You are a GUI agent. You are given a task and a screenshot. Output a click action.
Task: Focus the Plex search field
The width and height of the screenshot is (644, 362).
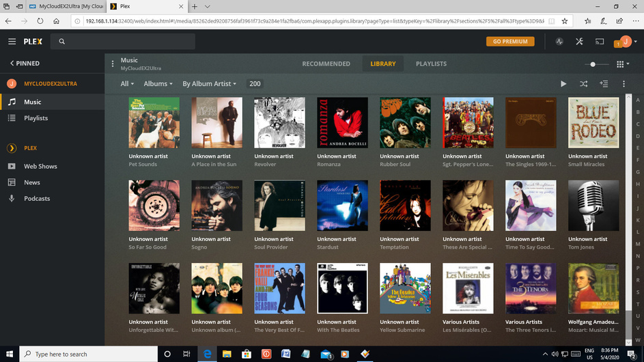123,42
